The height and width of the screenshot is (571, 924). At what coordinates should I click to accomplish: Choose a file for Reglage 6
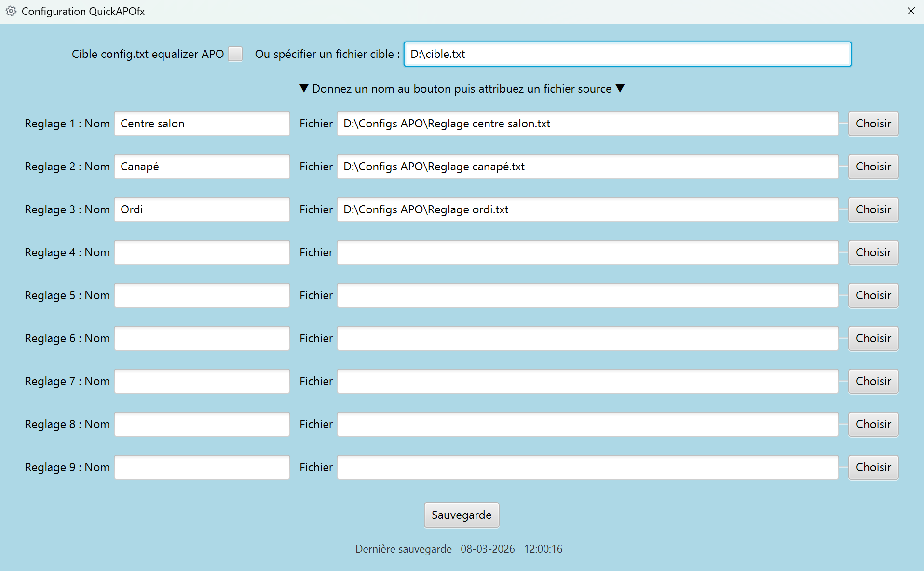point(873,338)
